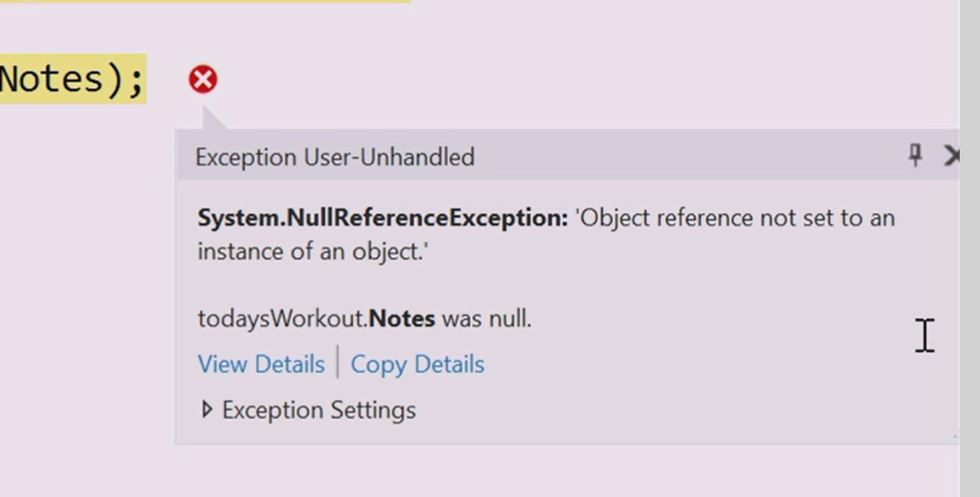The image size is (980, 497).
Task: Close the Exception User-Unhandled popup
Action: click(x=950, y=155)
